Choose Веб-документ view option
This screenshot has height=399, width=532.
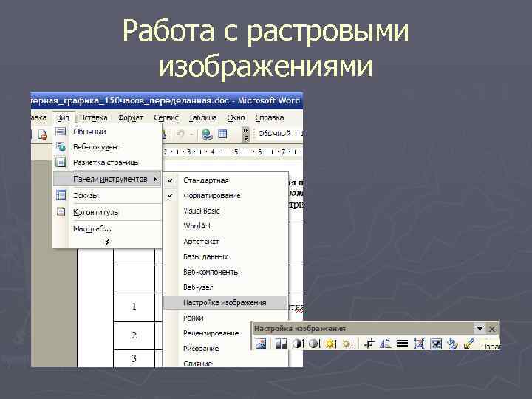point(107,147)
